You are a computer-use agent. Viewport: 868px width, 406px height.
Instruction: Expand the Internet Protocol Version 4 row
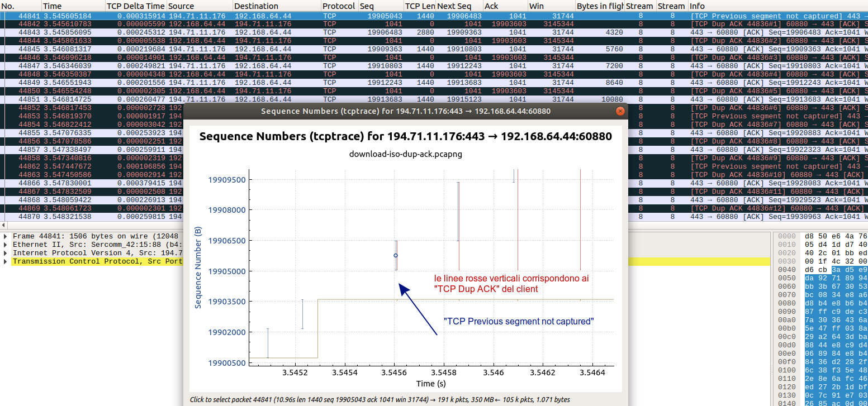coord(6,253)
